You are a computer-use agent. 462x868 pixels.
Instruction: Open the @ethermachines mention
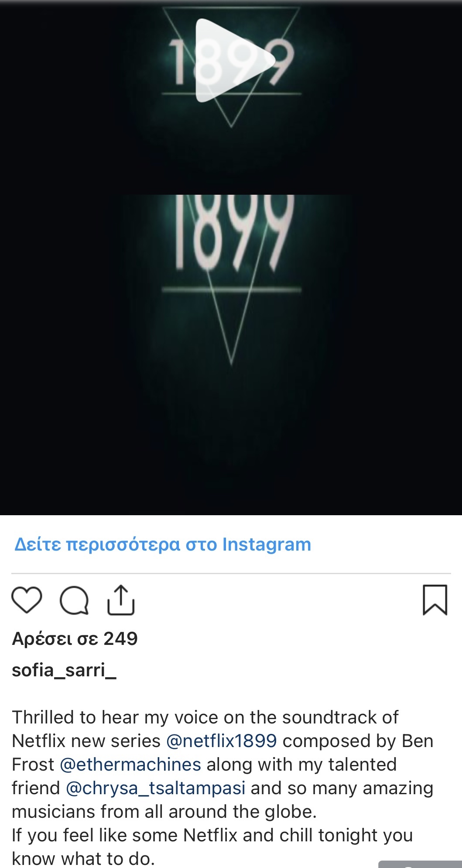pyautogui.click(x=130, y=765)
